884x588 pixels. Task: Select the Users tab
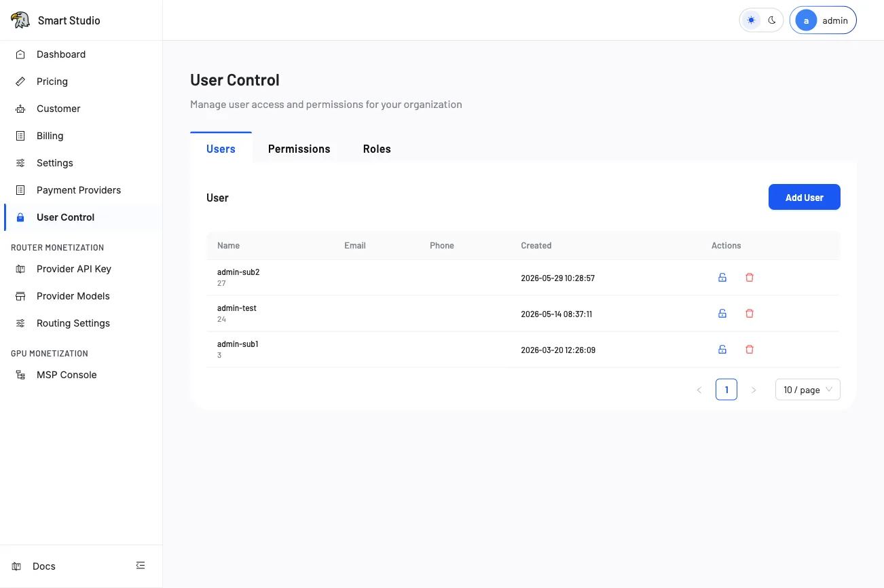pos(221,149)
